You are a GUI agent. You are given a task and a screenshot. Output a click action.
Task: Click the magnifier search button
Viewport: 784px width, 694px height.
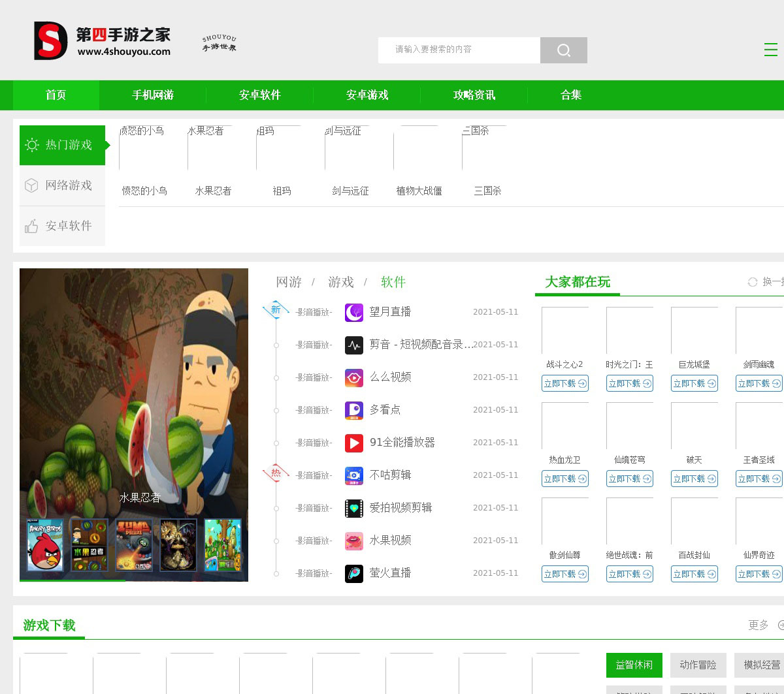coord(564,50)
